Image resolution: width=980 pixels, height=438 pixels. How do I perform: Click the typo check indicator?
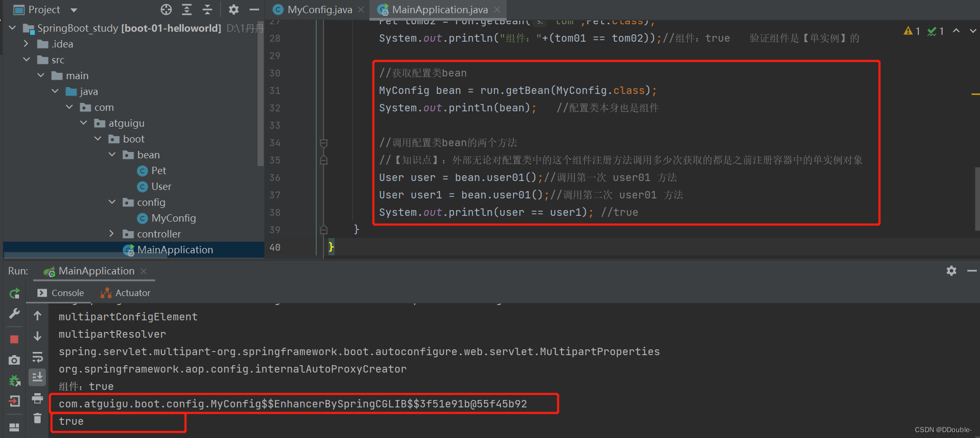(936, 31)
